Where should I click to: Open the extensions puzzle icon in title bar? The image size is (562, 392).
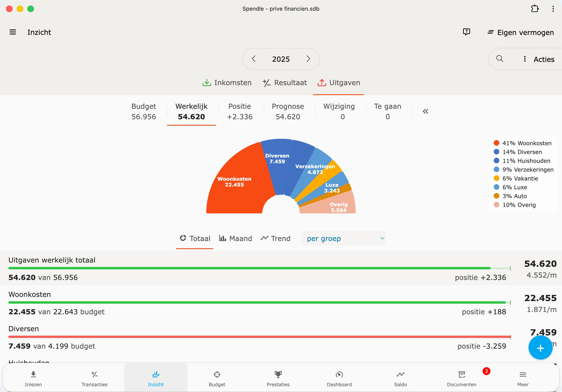[535, 9]
